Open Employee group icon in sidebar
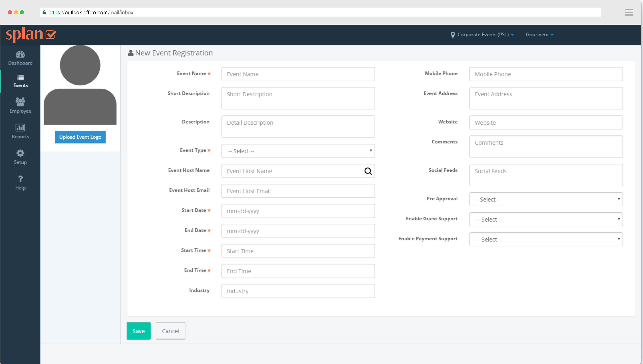643x364 pixels. pyautogui.click(x=20, y=102)
